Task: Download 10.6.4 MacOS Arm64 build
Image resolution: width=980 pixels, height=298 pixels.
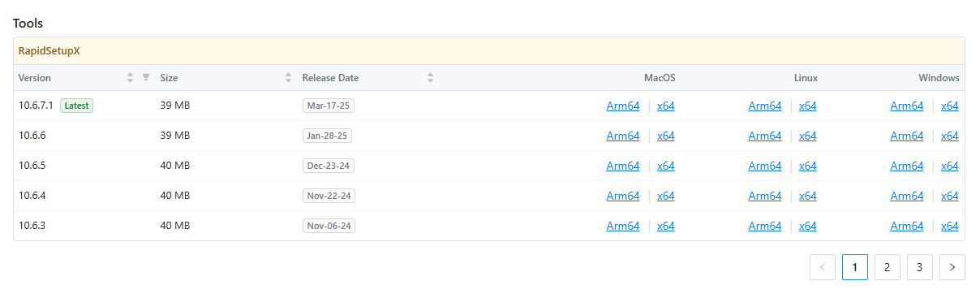Action: 623,196
